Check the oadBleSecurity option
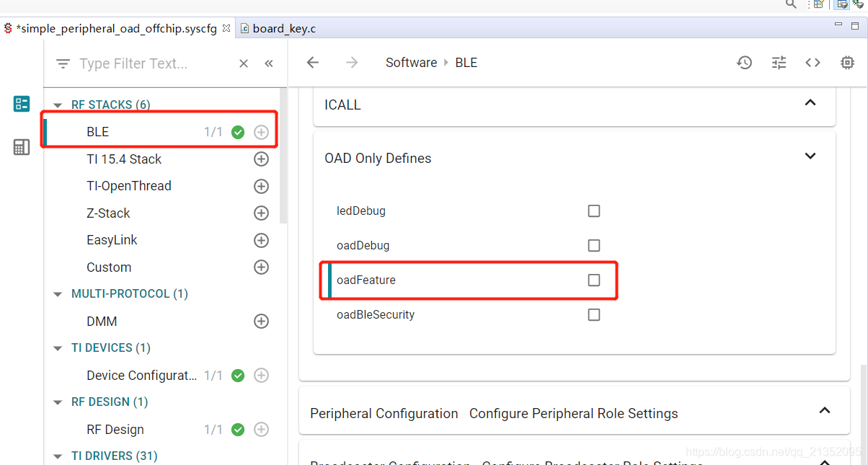This screenshot has width=868, height=465. tap(594, 314)
